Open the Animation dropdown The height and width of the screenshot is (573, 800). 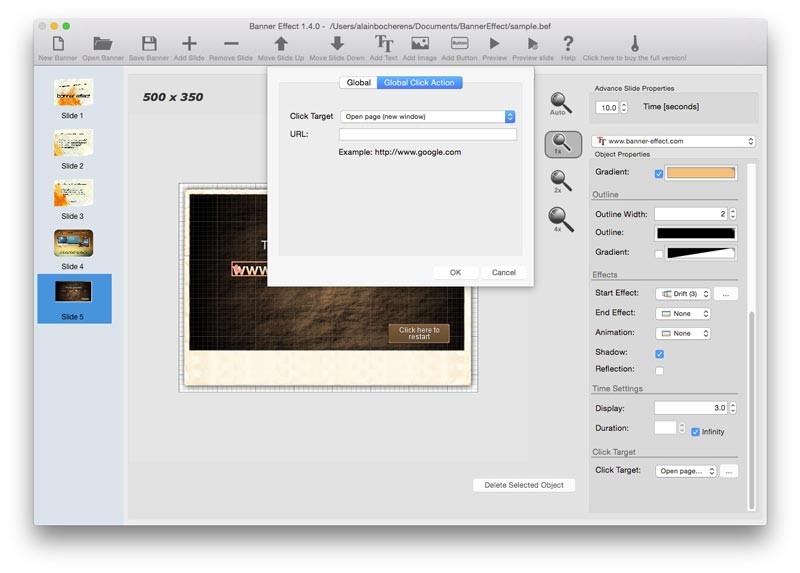pyautogui.click(x=683, y=333)
